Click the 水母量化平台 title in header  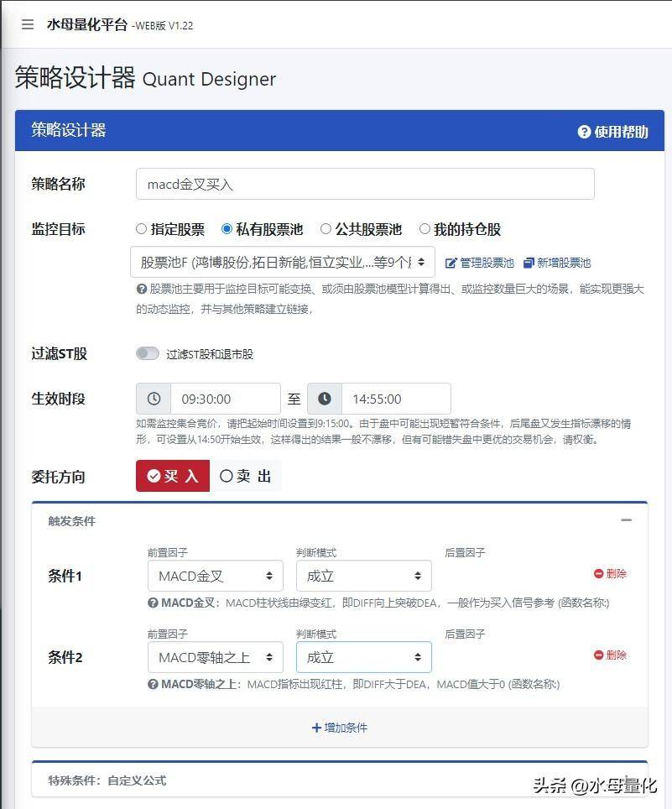coord(86,25)
